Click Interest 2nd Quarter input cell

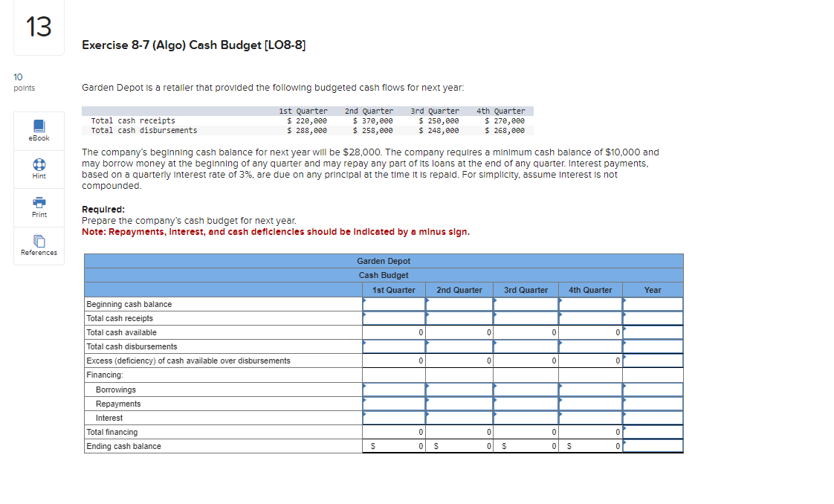[459, 418]
